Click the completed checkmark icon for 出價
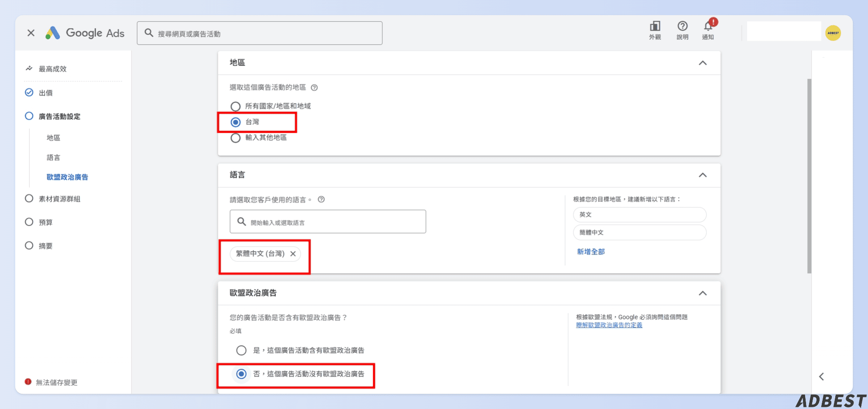 click(x=29, y=93)
